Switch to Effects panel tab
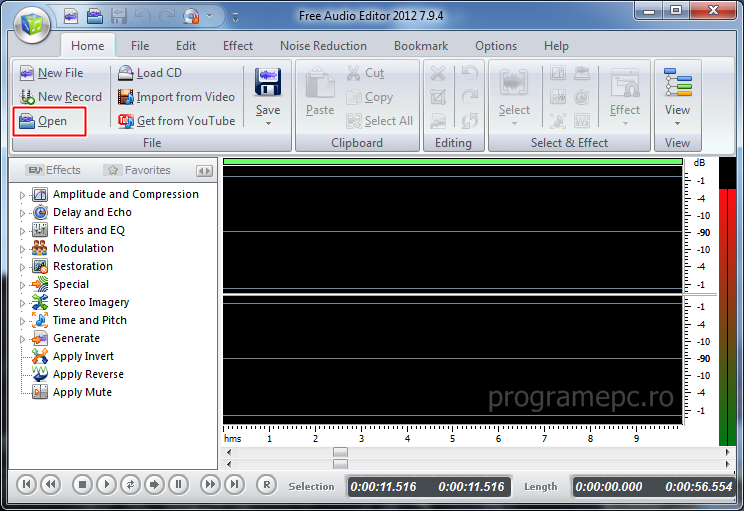Screen dimensions: 744x511 coord(53,170)
